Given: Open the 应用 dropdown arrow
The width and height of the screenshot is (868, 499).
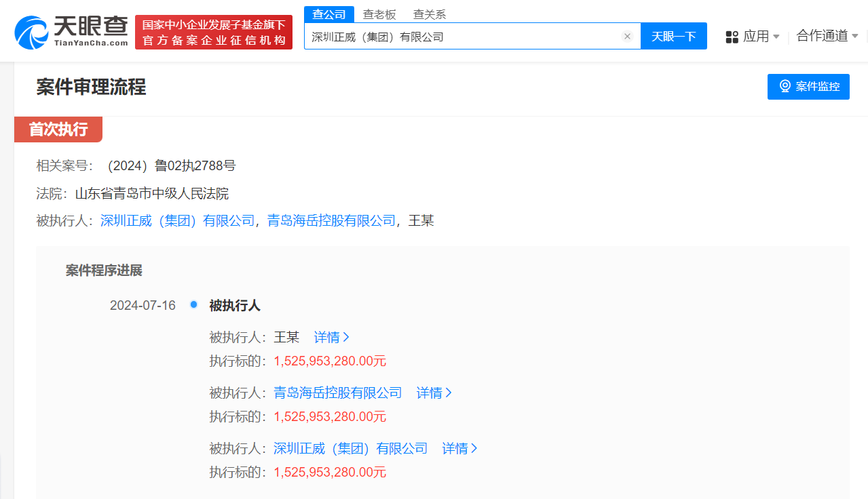Looking at the screenshot, I should pos(776,37).
